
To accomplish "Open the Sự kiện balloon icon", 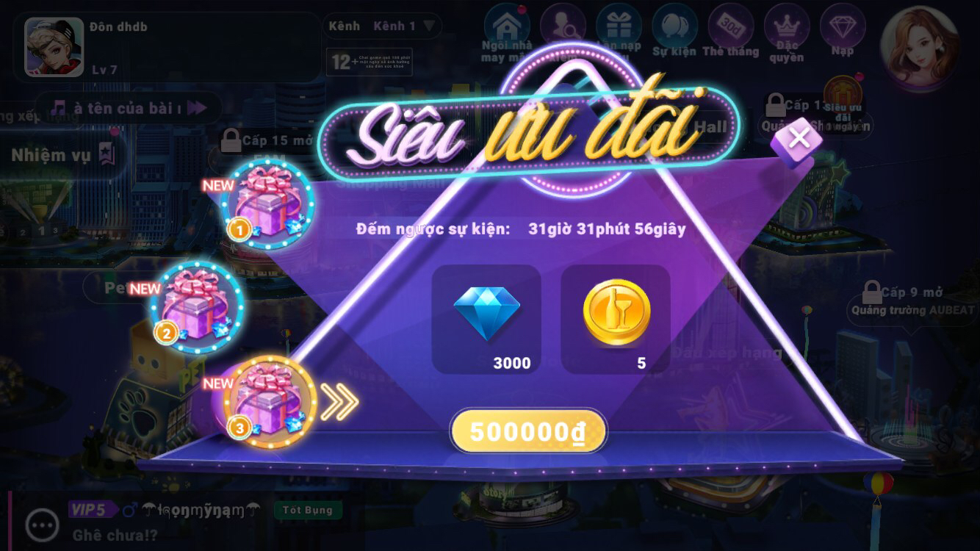I will click(x=674, y=33).
